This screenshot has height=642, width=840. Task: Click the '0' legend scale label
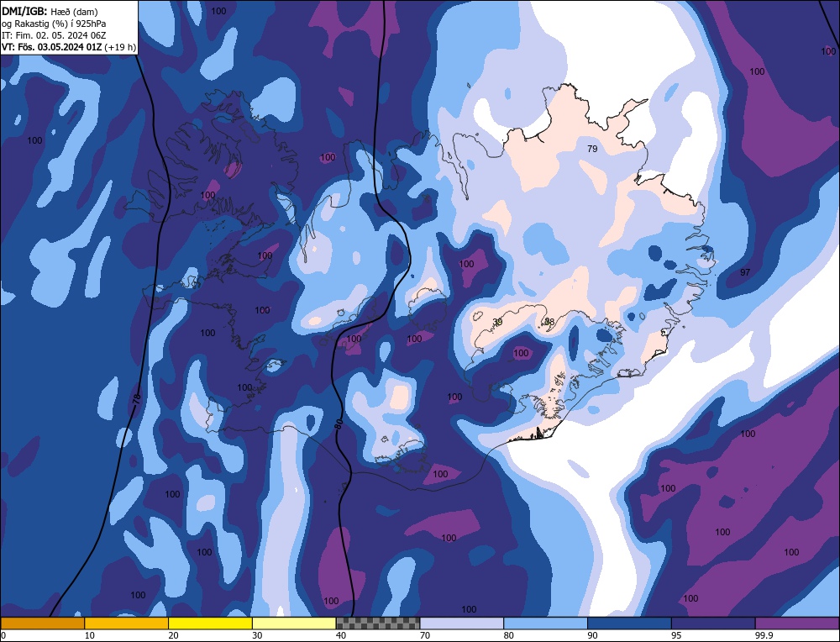coord(3,635)
